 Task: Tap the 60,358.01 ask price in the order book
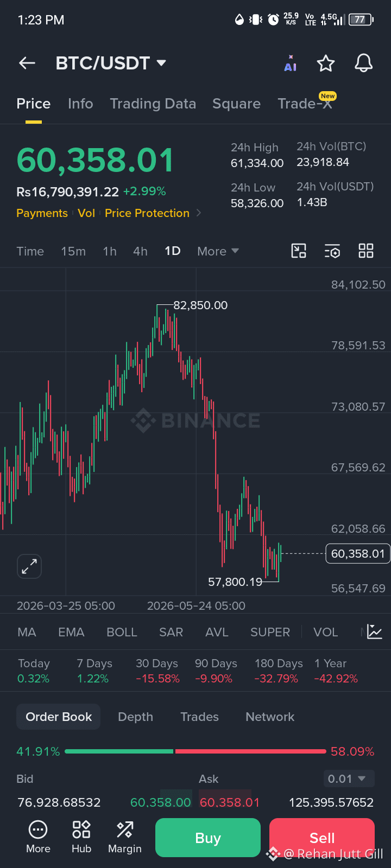pyautogui.click(x=230, y=802)
